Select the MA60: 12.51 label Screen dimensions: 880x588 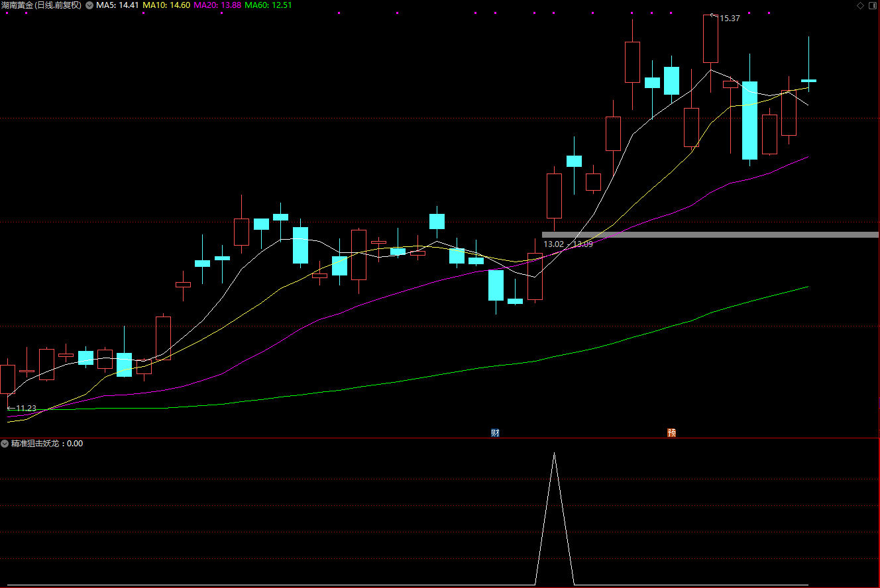click(x=268, y=5)
